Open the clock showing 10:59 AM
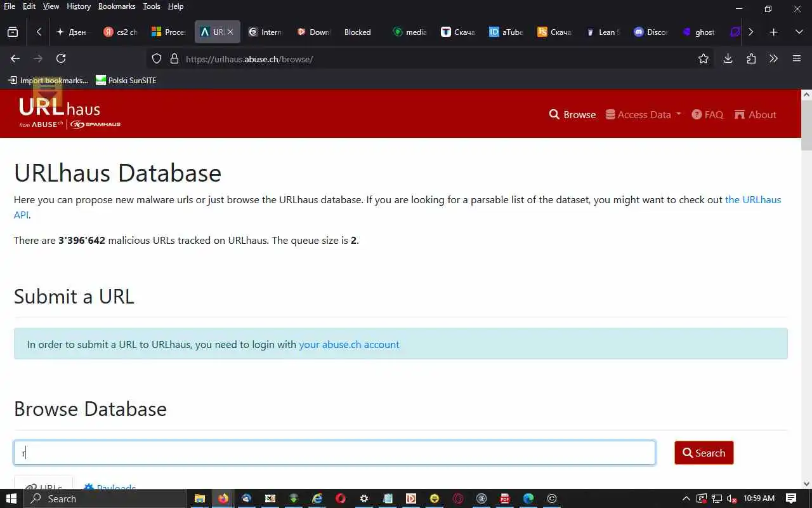812x508 pixels. point(759,498)
